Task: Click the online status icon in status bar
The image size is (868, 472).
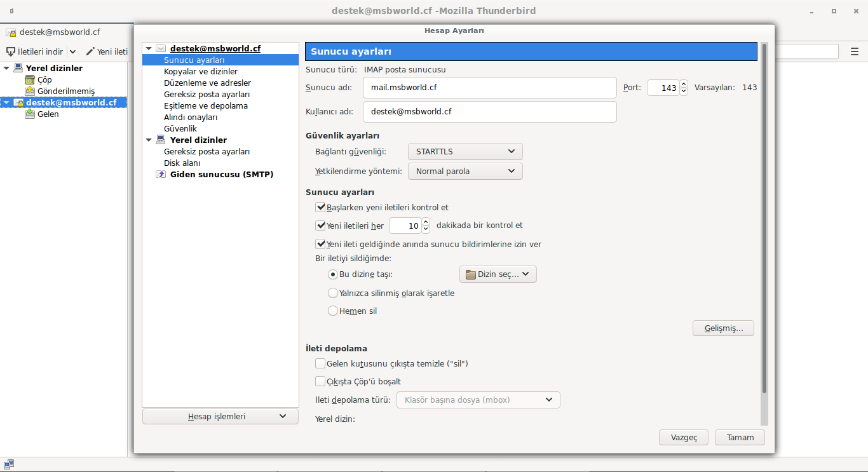Action: point(9,464)
